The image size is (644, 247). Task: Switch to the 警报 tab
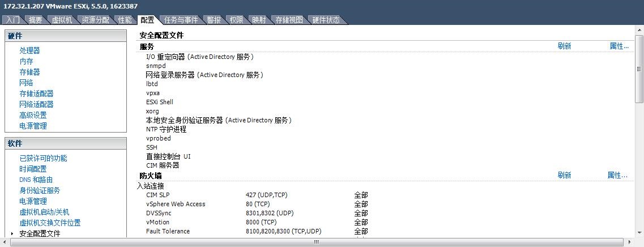pyautogui.click(x=214, y=20)
